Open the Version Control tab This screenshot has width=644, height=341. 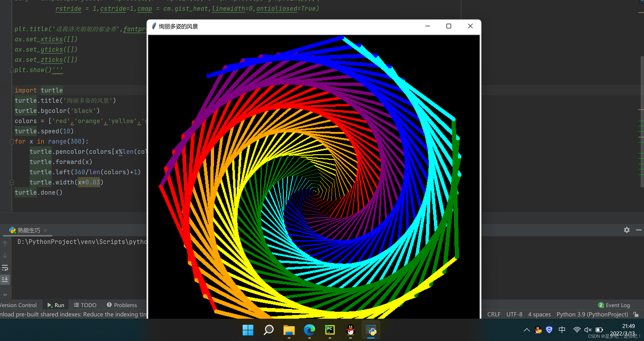pyautogui.click(x=18, y=305)
